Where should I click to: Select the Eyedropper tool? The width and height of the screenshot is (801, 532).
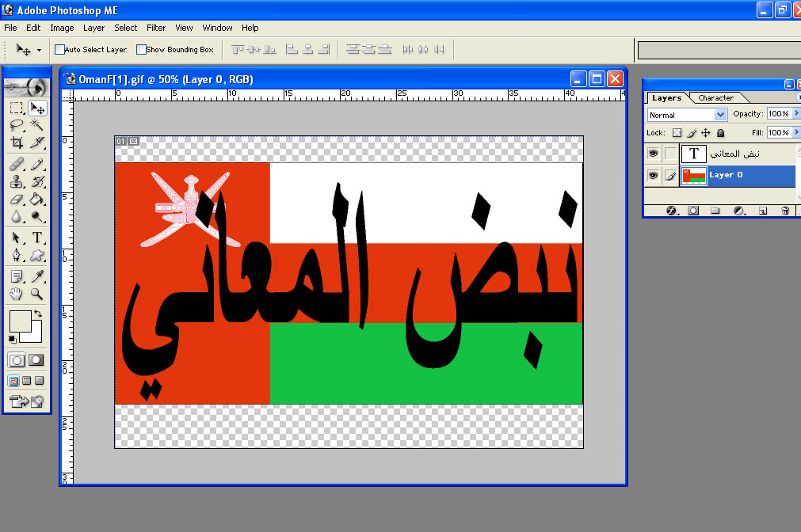click(37, 277)
